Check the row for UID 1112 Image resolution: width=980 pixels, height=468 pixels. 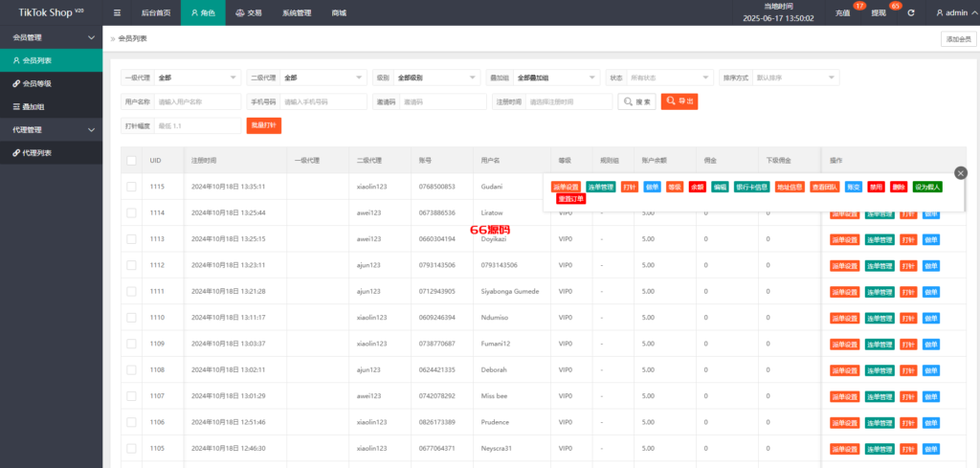131,265
